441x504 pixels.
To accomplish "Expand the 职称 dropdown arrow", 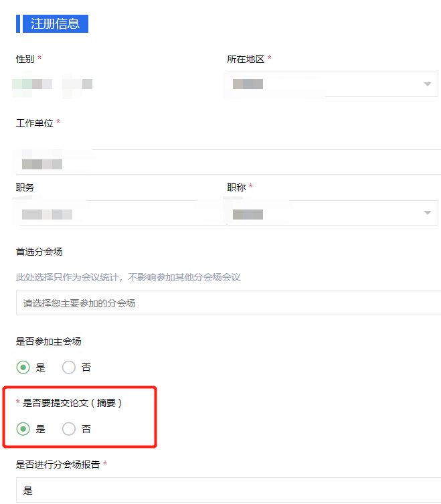I will pos(426,213).
